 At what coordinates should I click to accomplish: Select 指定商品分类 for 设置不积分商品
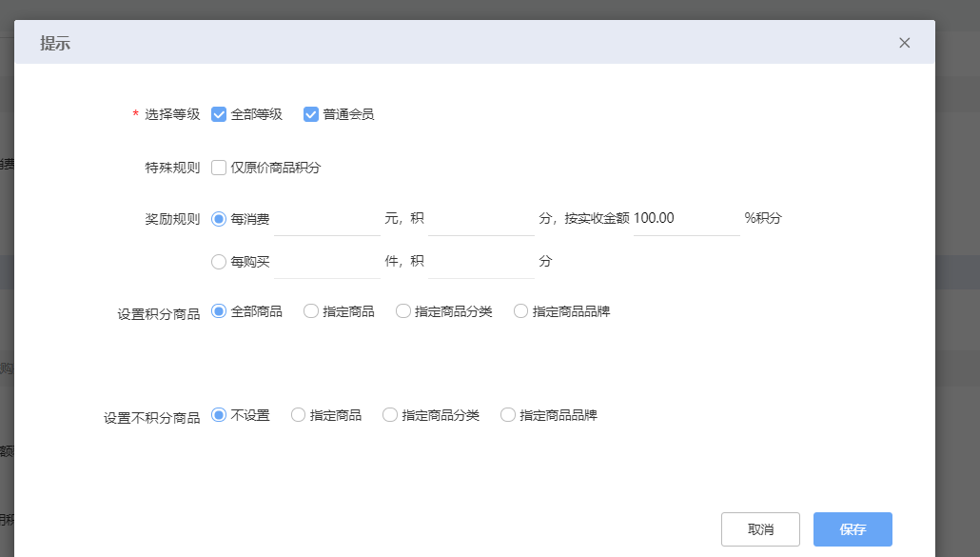(390, 415)
